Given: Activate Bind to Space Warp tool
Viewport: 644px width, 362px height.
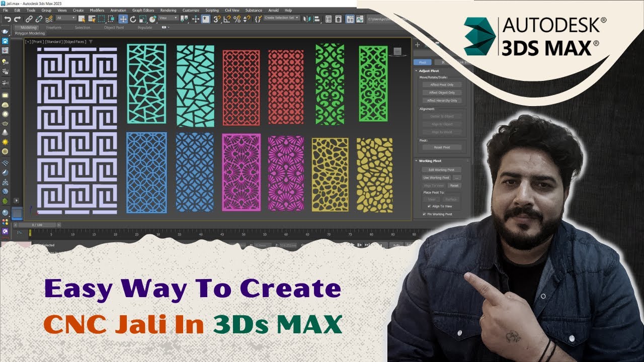Looking at the screenshot, I should pos(49,19).
